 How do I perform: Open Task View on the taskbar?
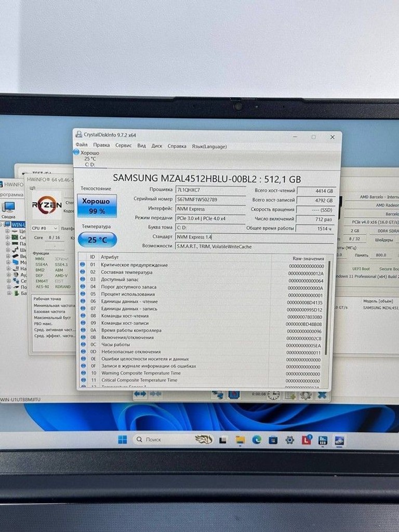[223, 441]
